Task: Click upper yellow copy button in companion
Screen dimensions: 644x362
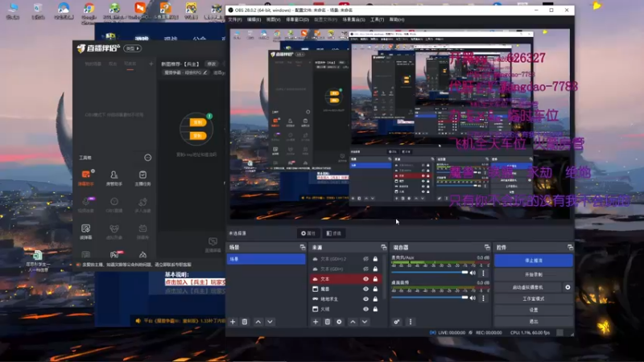Action: click(197, 122)
